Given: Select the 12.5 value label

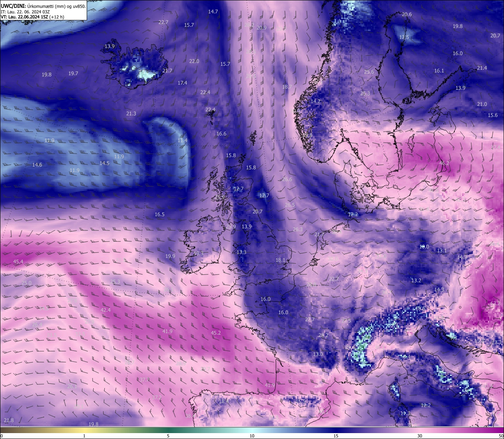Looking at the screenshot, I should [404, 37].
